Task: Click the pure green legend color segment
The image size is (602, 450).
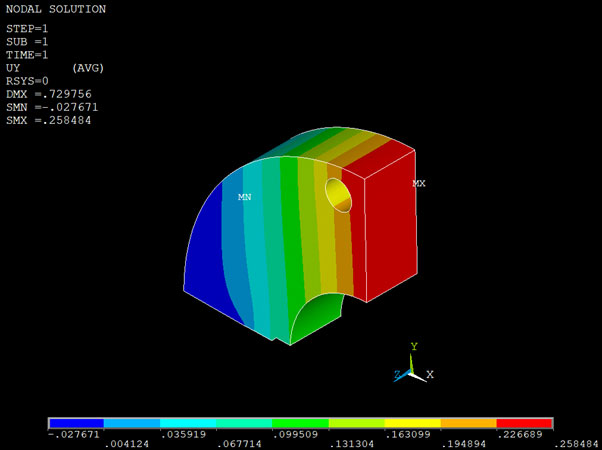Action: coord(300,423)
